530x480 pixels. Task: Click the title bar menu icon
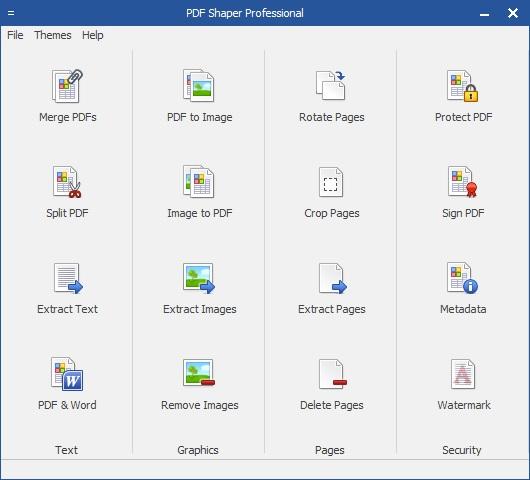click(11, 13)
